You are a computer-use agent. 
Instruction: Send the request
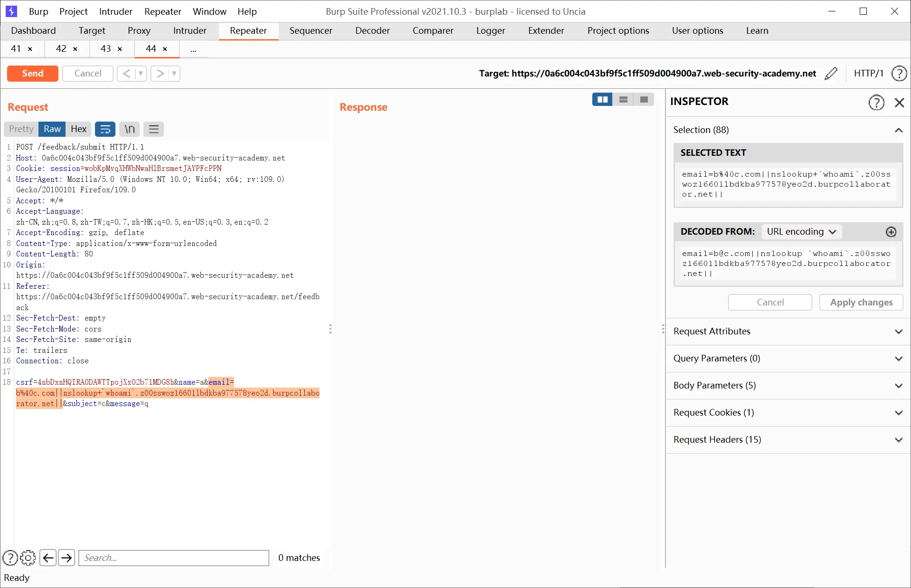[33, 74]
